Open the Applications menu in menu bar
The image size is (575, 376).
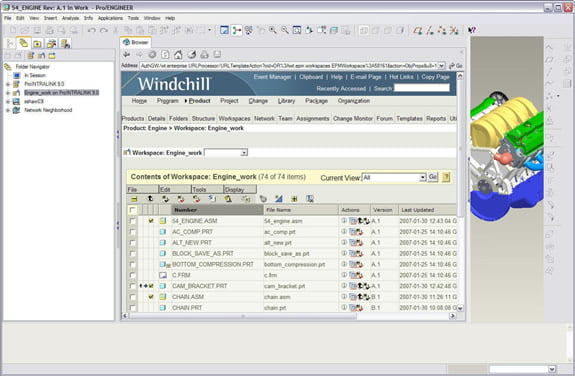110,18
